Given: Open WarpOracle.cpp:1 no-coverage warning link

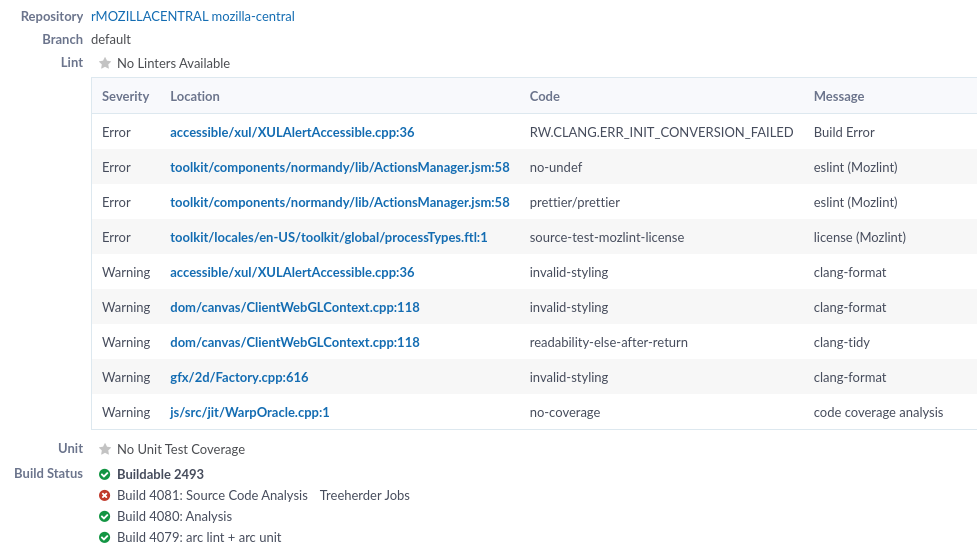Looking at the screenshot, I should 249,412.
